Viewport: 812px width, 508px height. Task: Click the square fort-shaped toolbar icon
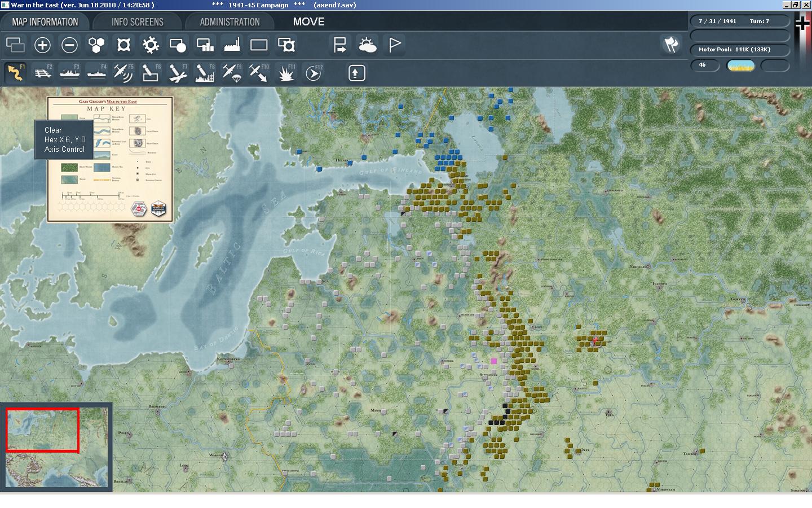click(x=123, y=45)
